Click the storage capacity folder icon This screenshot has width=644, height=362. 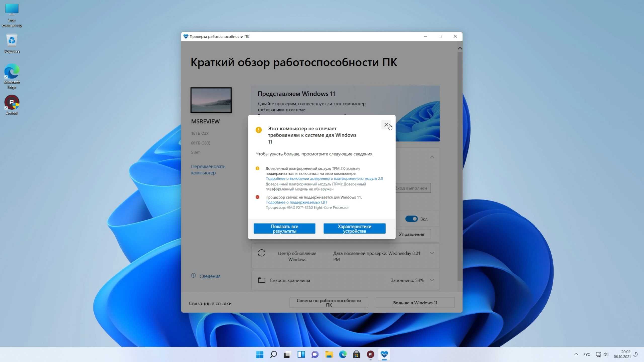click(x=262, y=280)
